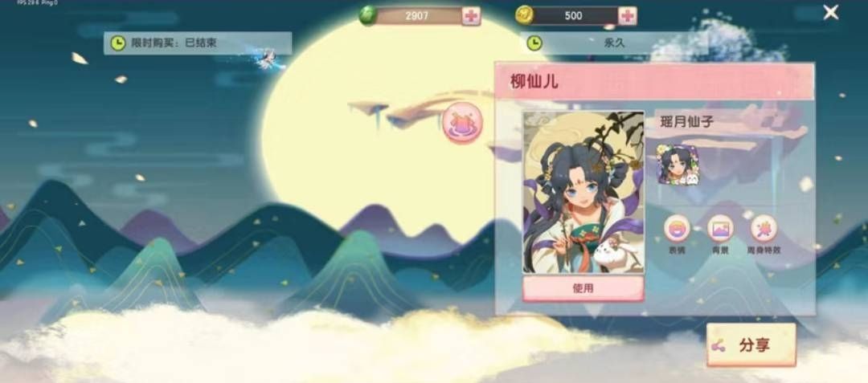This screenshot has width=868, height=383.
Task: Tap the flying fairy character sprite
Action: (269, 58)
